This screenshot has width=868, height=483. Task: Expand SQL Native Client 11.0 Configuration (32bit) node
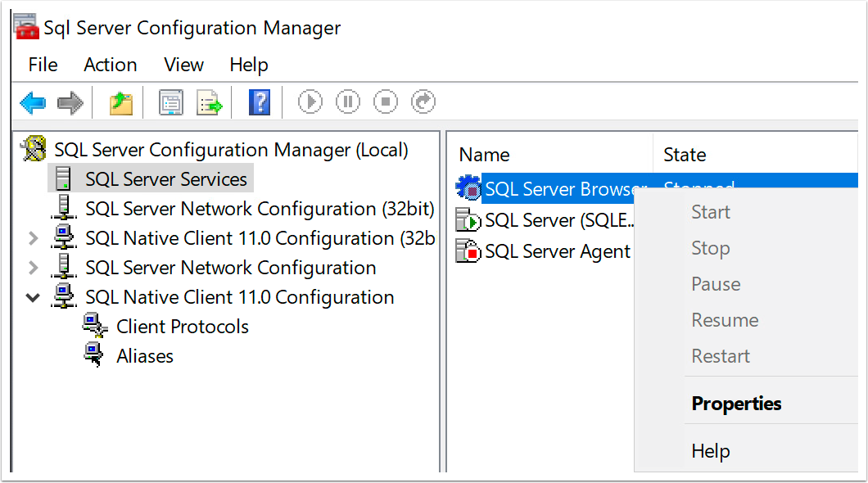pyautogui.click(x=33, y=239)
